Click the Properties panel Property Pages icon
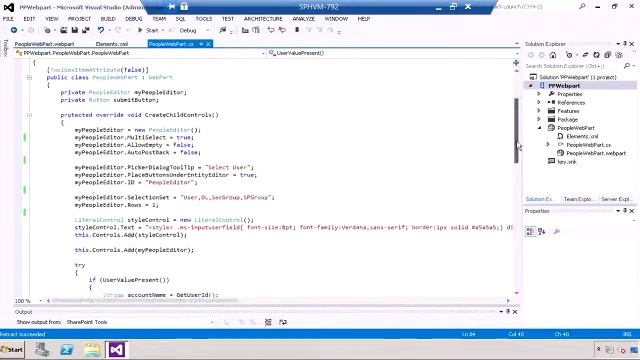 pyautogui.click(x=557, y=231)
